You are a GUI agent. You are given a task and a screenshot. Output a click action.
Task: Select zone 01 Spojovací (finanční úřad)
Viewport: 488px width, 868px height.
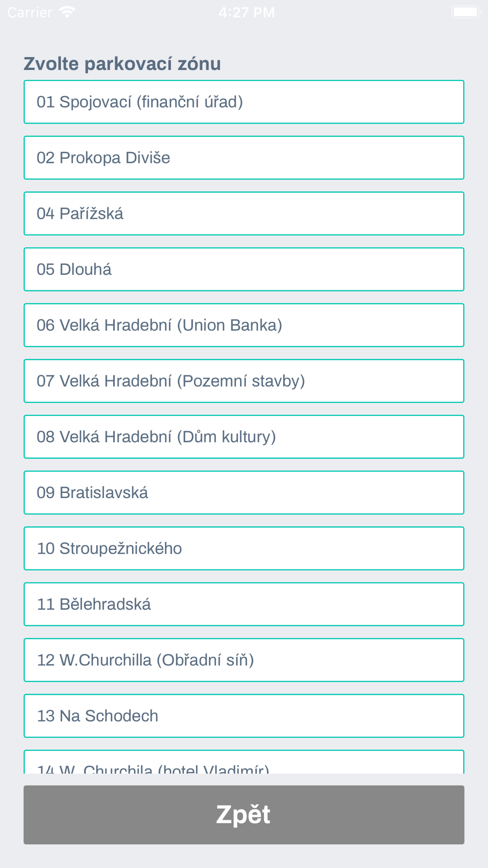point(244,102)
